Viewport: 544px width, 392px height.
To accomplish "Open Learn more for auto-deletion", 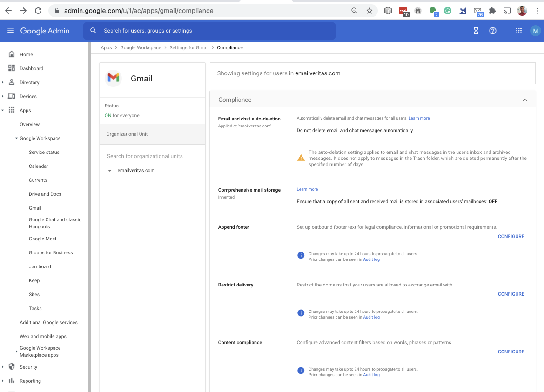I will click(419, 118).
